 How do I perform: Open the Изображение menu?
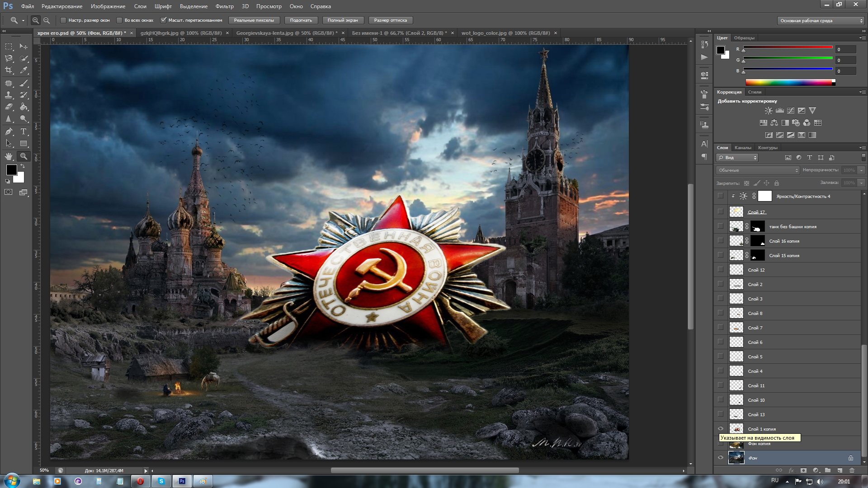tap(108, 6)
